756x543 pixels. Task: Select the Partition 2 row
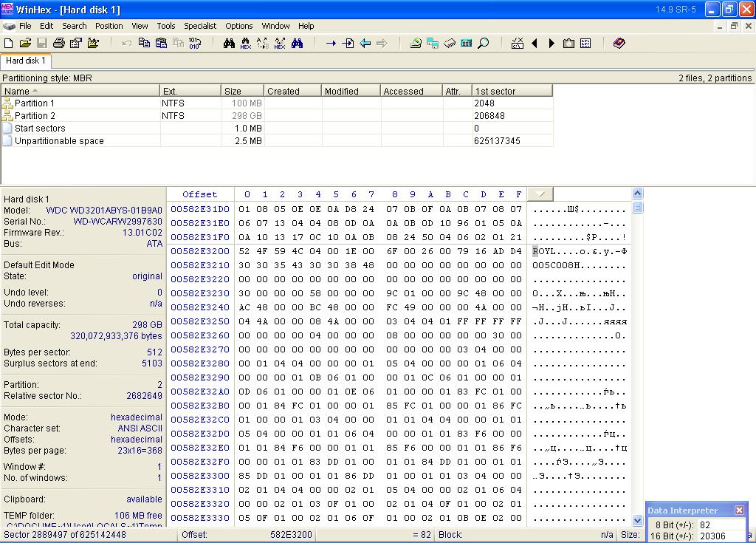click(x=278, y=116)
